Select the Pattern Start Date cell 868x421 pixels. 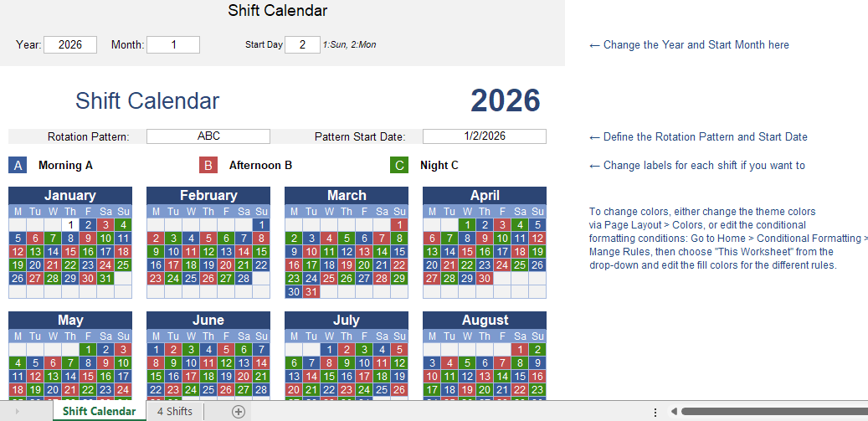coord(485,136)
